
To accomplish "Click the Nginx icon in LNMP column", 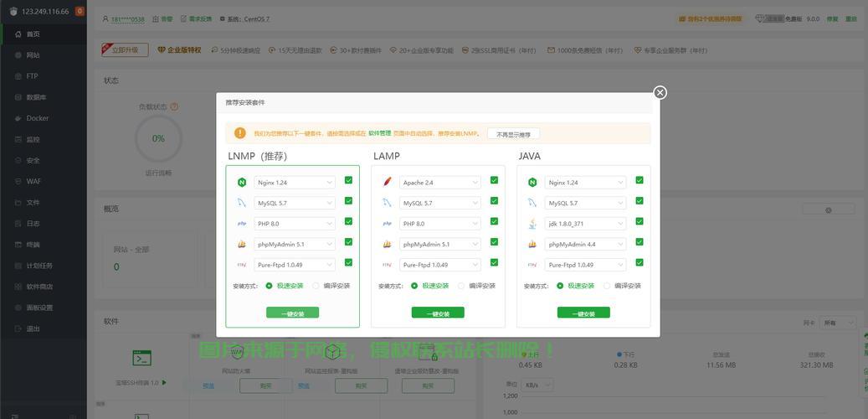I will 241,183.
